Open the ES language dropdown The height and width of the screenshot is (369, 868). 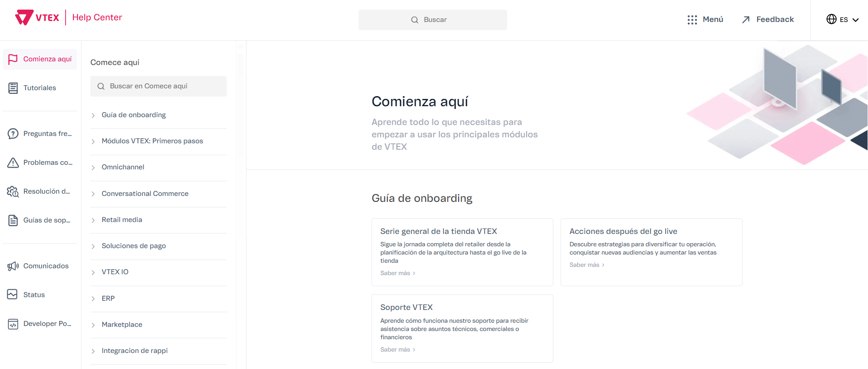pyautogui.click(x=842, y=19)
